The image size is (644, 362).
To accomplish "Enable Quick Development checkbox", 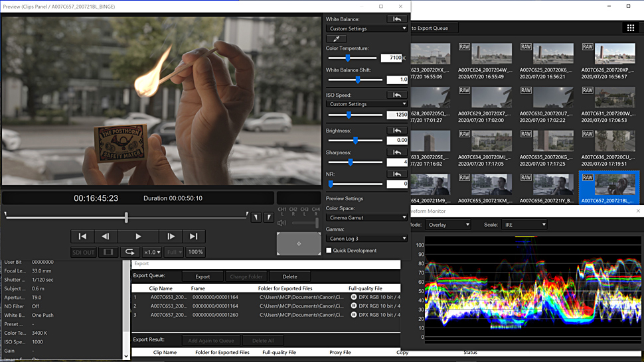I will point(329,251).
